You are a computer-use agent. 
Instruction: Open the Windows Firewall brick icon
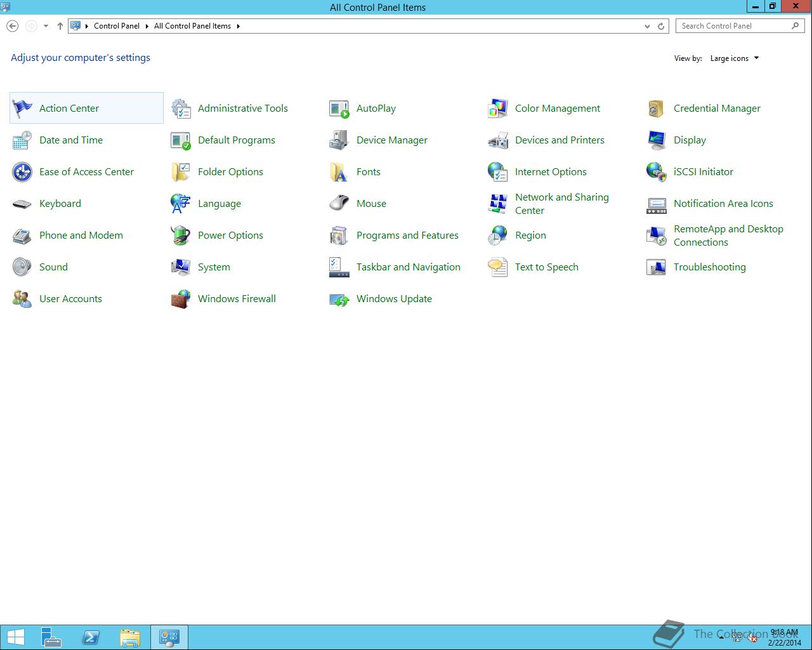coord(181,299)
